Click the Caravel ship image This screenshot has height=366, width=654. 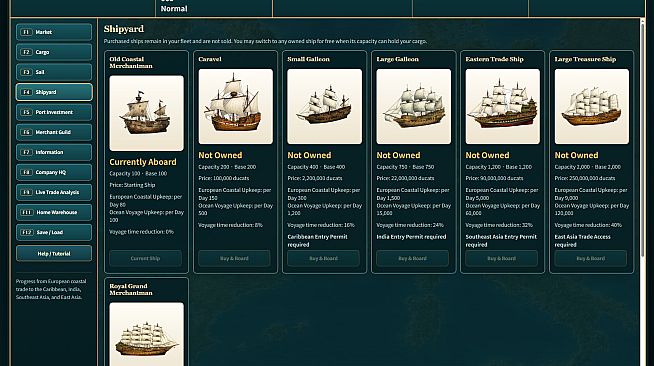[236, 106]
